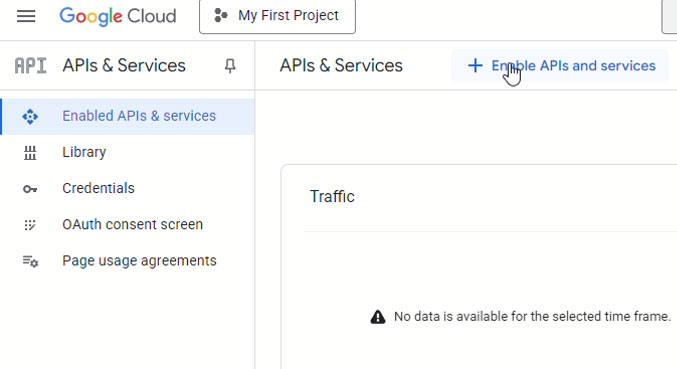
Task: Click the Page usage agreements settings icon
Action: pos(30,262)
